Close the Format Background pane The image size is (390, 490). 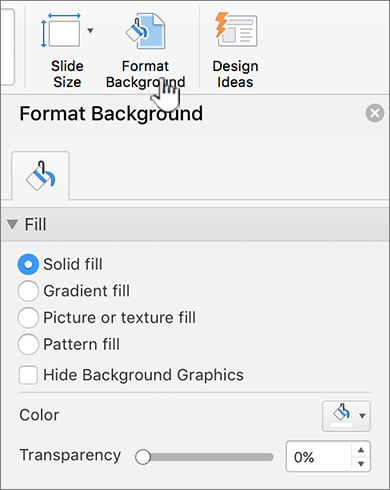375,113
